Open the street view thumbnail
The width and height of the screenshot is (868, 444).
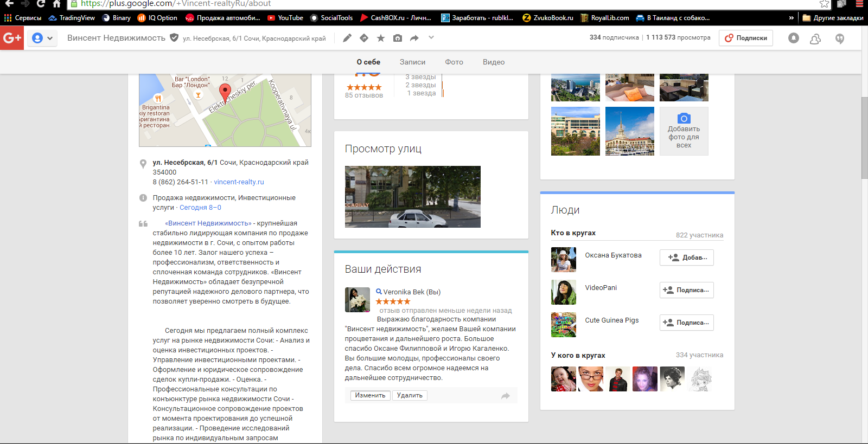(x=413, y=197)
